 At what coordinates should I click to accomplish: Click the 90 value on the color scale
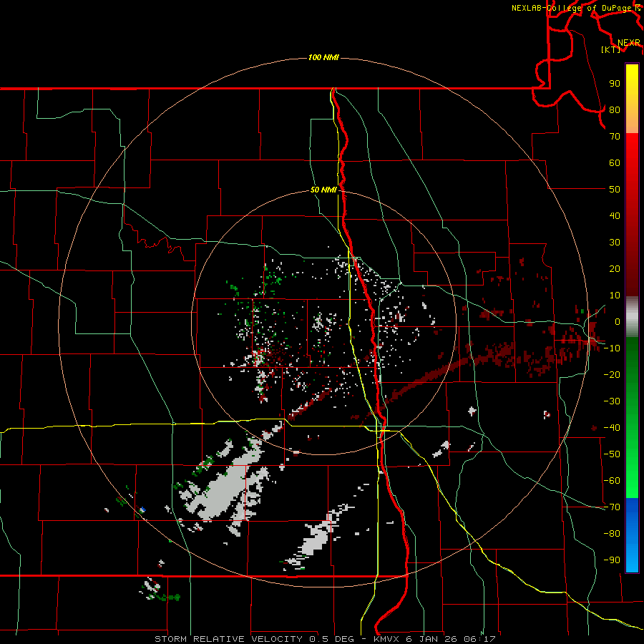(x=615, y=84)
